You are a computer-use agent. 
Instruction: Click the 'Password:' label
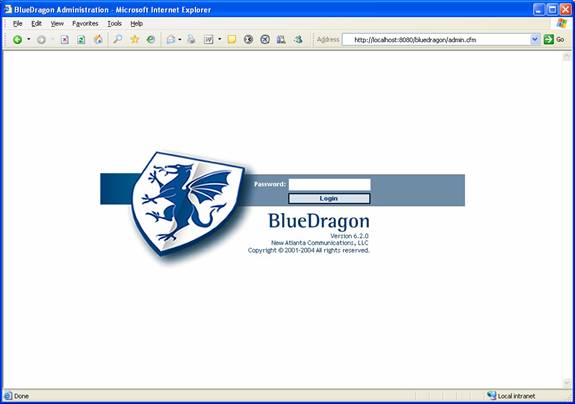(x=270, y=184)
